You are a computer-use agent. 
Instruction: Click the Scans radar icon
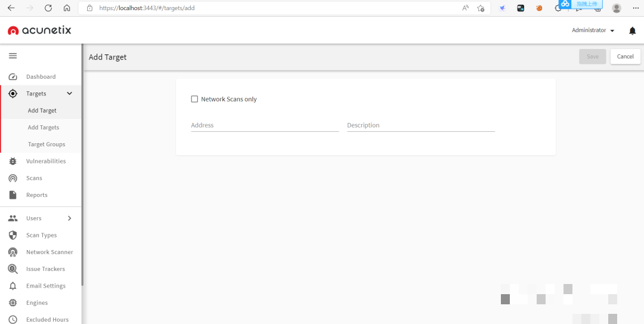coord(13,178)
